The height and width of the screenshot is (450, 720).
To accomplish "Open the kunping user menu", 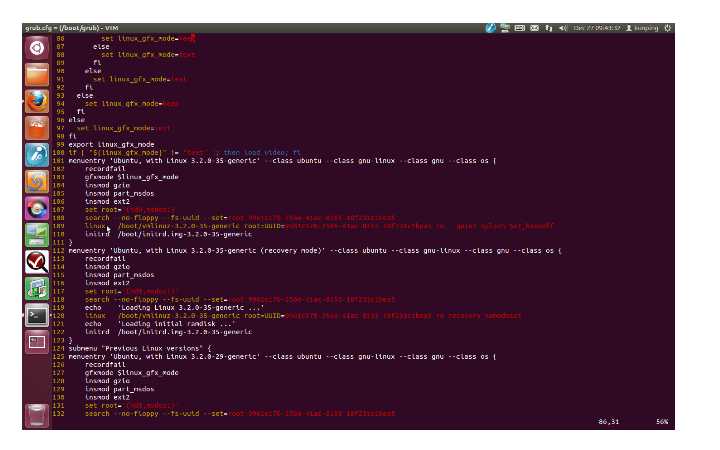I will [x=642, y=28].
